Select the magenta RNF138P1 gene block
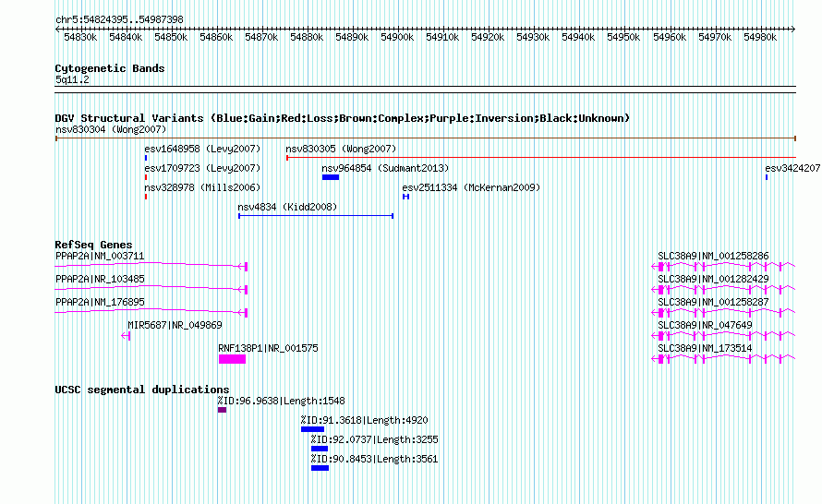The height and width of the screenshot is (504, 822). (x=232, y=359)
